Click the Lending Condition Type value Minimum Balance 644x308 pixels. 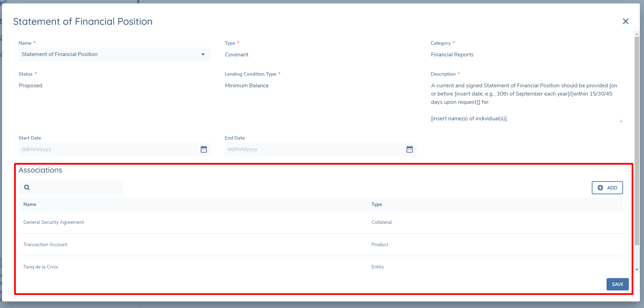point(247,86)
